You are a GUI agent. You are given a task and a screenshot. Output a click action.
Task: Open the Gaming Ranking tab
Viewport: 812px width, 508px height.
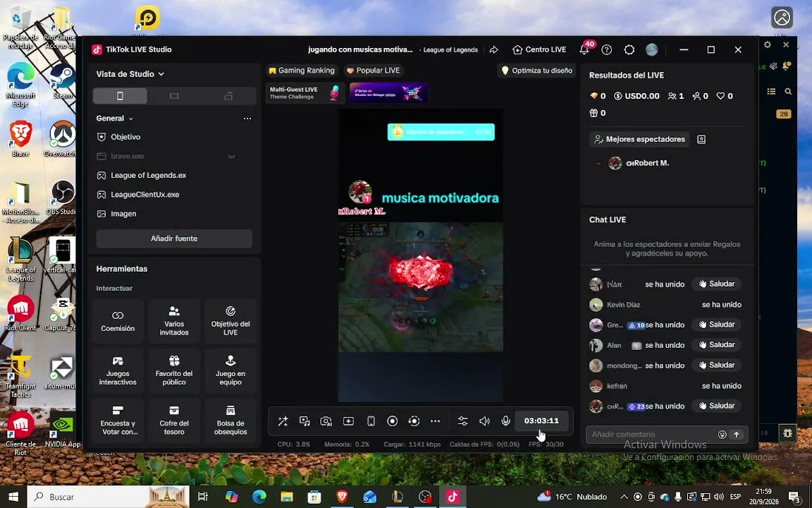(x=302, y=70)
